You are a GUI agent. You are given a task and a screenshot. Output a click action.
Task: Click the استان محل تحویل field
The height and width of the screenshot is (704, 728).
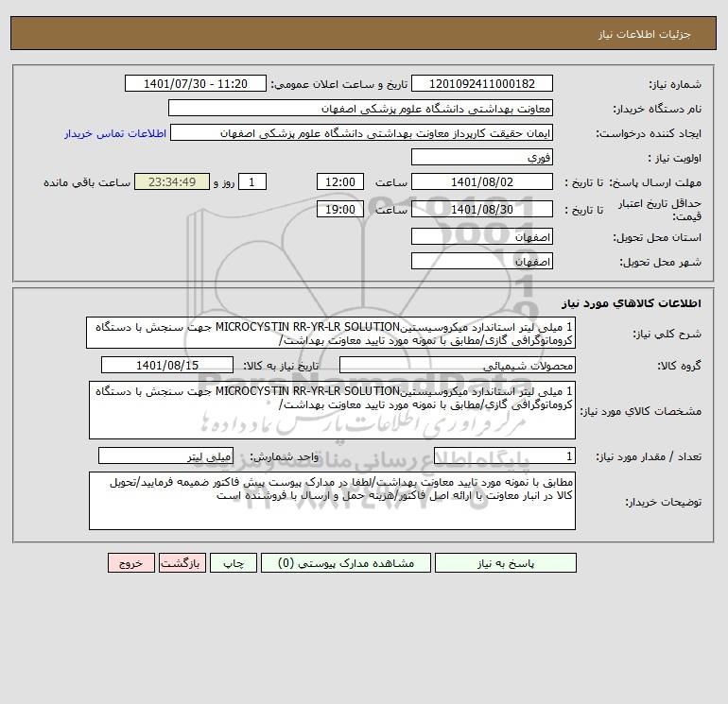[482, 236]
